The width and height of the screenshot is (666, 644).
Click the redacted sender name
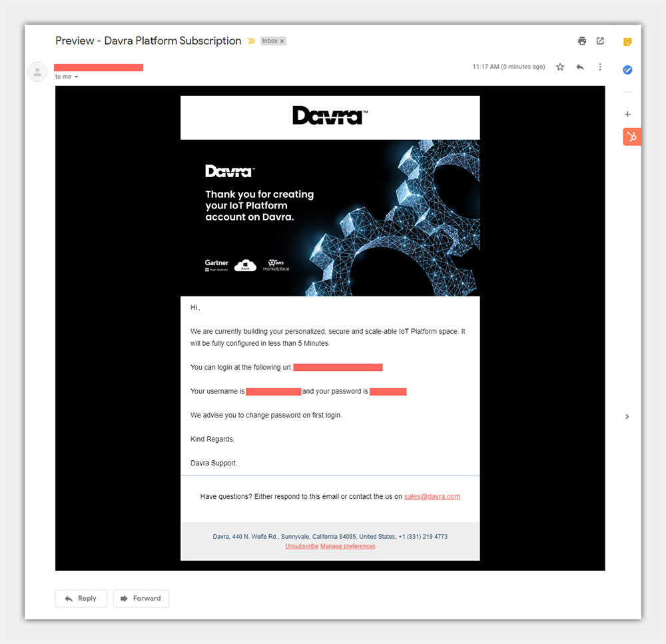(99, 67)
